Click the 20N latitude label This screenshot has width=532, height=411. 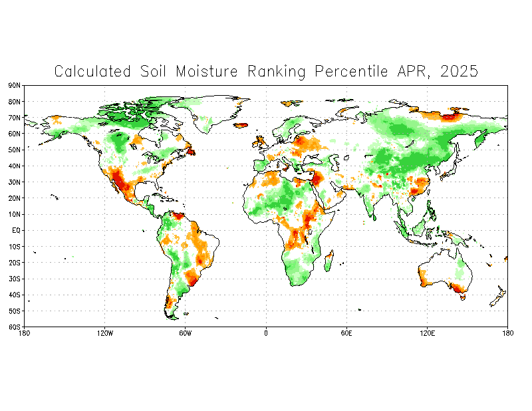pyautogui.click(x=15, y=198)
